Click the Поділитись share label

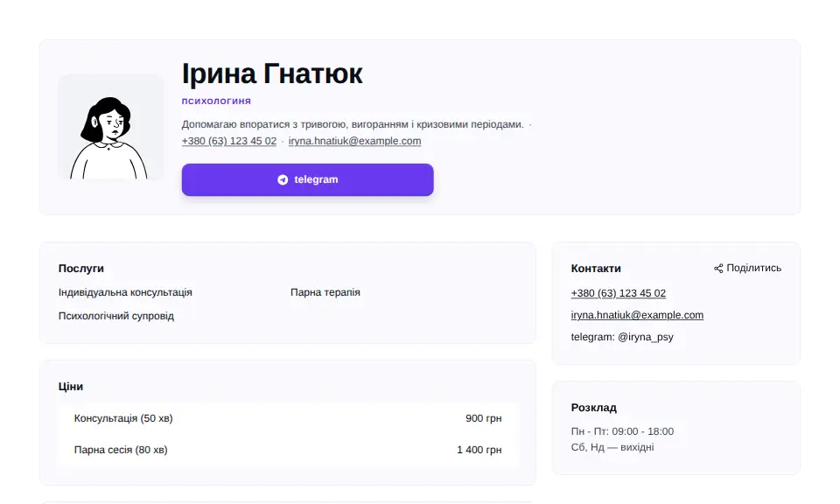click(x=753, y=268)
